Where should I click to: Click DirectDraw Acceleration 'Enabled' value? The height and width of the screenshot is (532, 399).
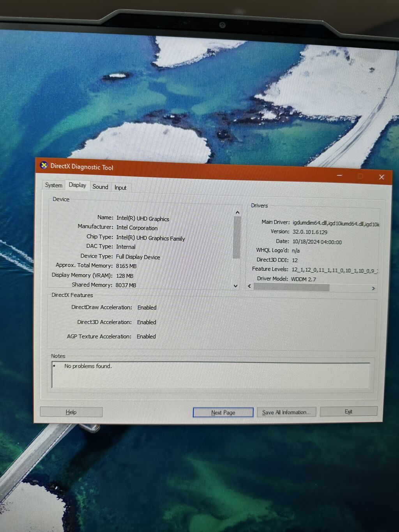pos(147,308)
